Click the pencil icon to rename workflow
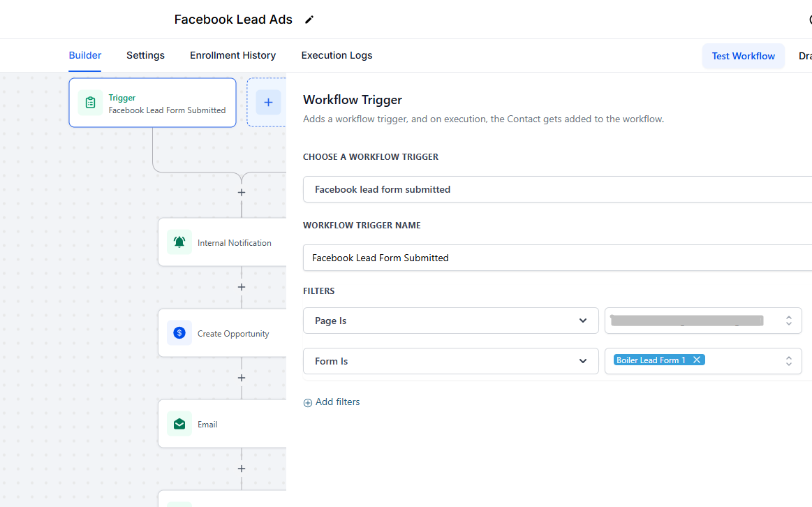The width and height of the screenshot is (812, 507). (x=309, y=20)
